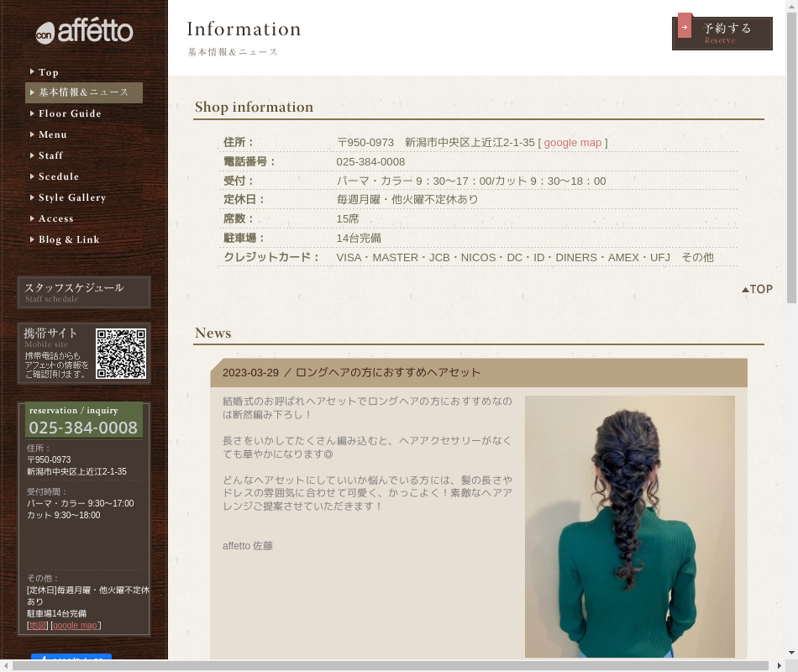The image size is (798, 672).
Task: Click the 地図 link in the sidebar
Action: tap(38, 625)
